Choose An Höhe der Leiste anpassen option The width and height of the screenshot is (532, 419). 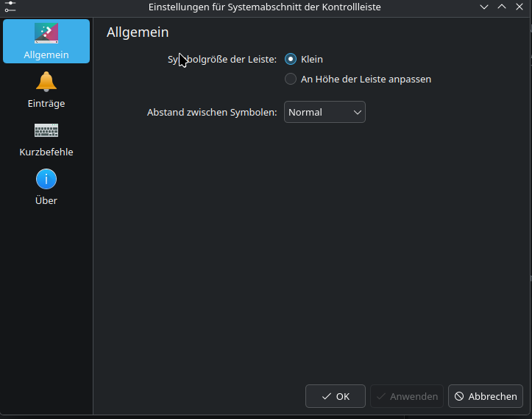(x=291, y=79)
